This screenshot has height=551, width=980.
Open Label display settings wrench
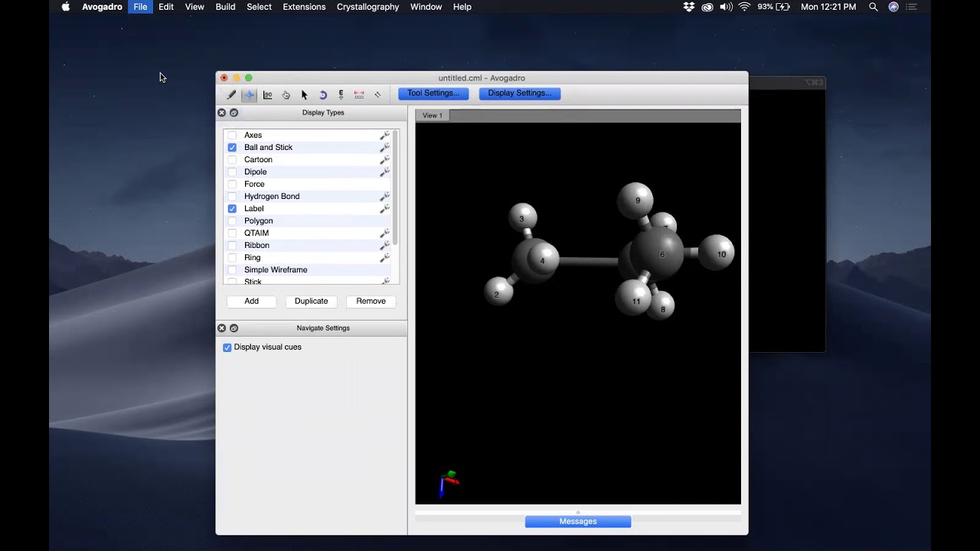tap(385, 208)
